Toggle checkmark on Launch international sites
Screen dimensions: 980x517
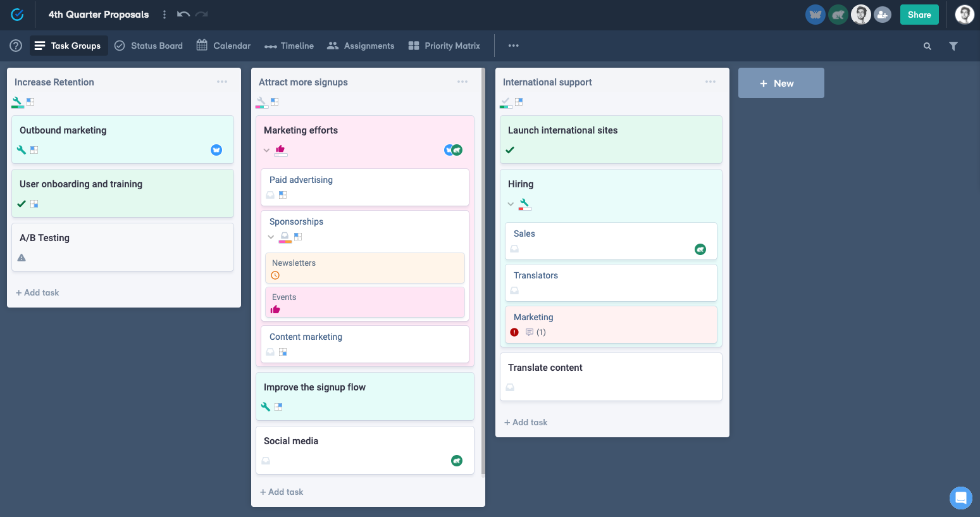510,150
